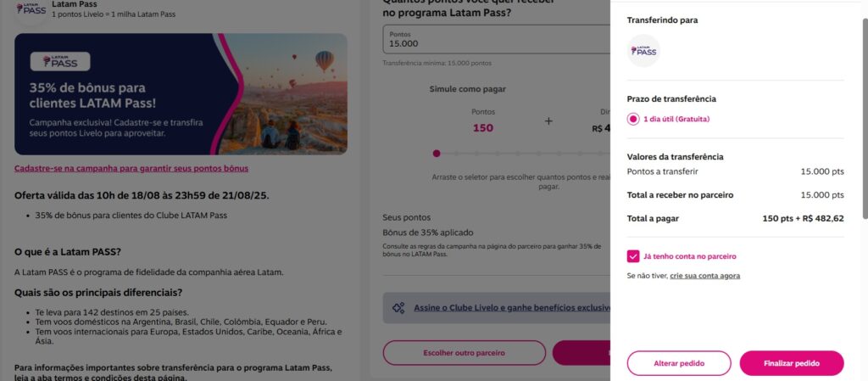Click the Escolher outro parceiro button

tap(464, 352)
